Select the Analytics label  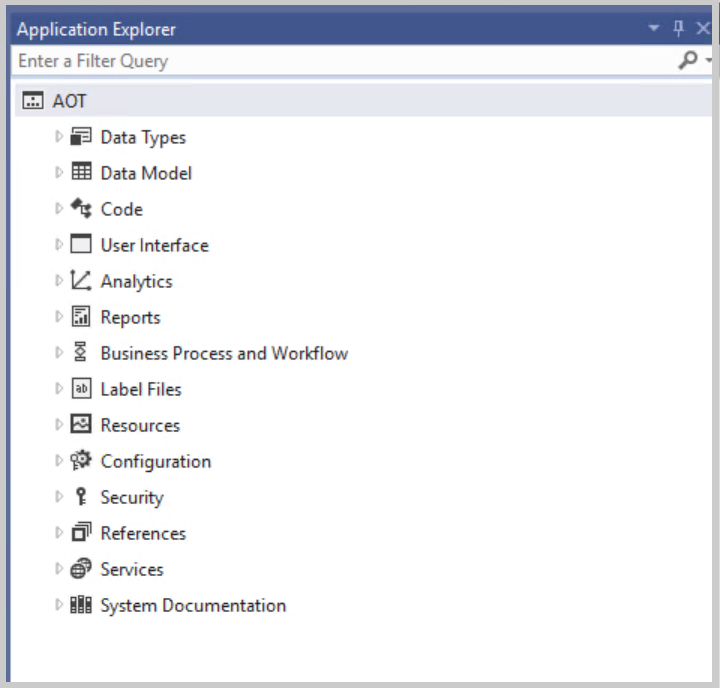tap(137, 282)
